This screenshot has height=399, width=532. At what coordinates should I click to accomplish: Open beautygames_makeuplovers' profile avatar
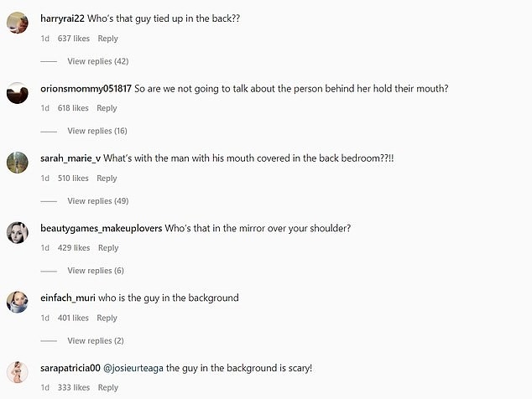pyautogui.click(x=18, y=233)
